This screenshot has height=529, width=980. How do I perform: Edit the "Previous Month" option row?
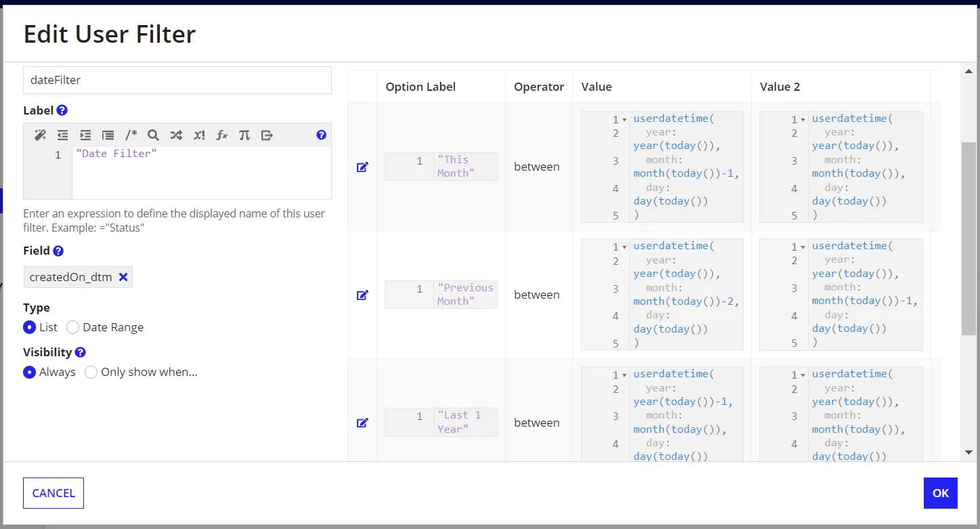(362, 295)
